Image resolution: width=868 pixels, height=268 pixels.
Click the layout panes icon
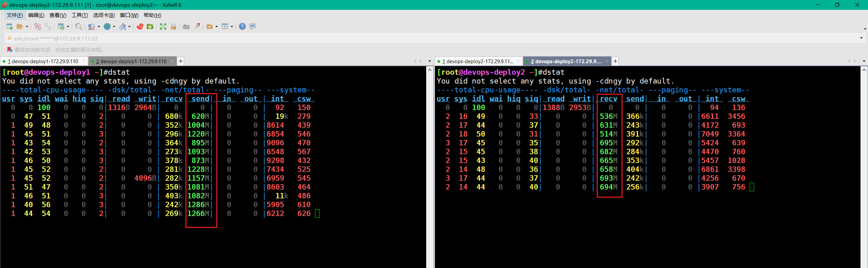[x=225, y=26]
